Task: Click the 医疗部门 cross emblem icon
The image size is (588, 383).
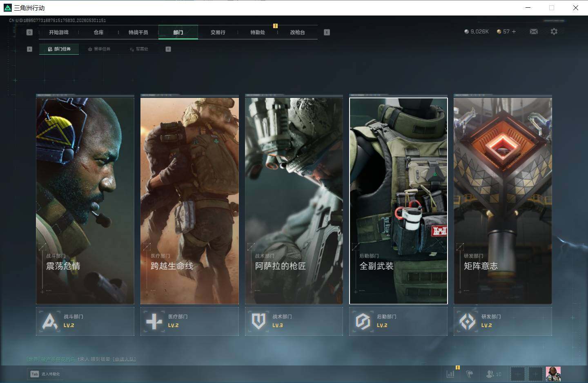Action: click(154, 321)
